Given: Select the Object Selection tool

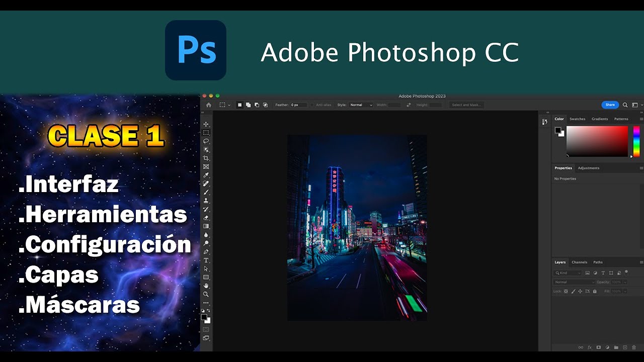Looking at the screenshot, I should [x=206, y=150].
